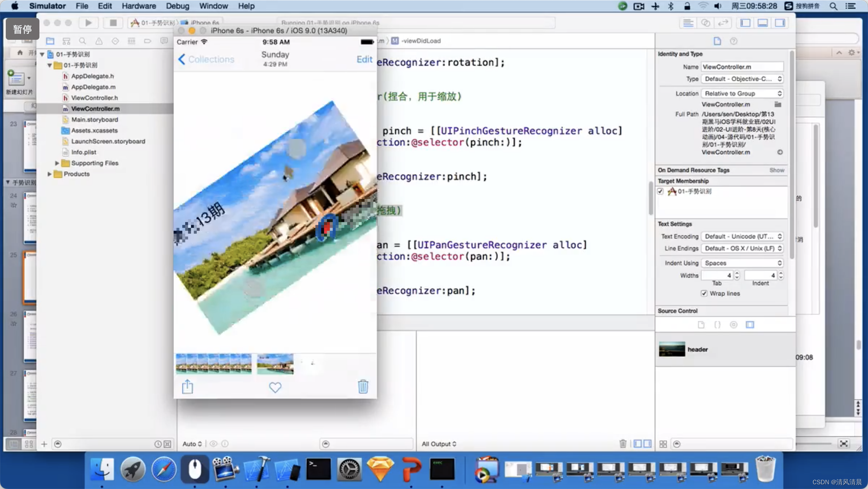Tap Collections back button in simulator

[x=206, y=59]
